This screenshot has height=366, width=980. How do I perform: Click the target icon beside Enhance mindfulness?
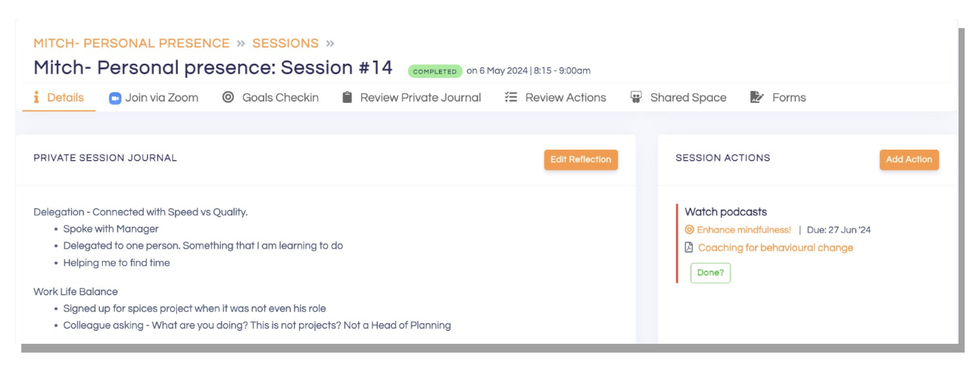pos(689,230)
